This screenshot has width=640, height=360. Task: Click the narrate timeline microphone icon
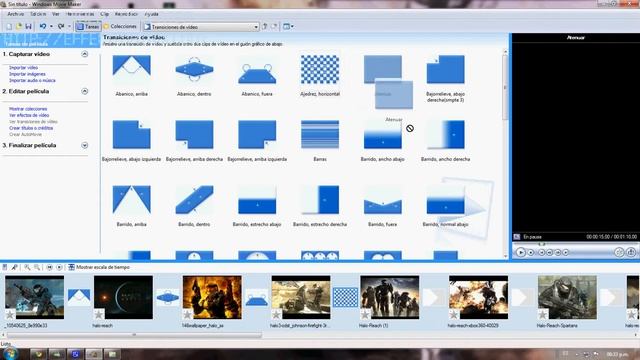click(x=14, y=267)
